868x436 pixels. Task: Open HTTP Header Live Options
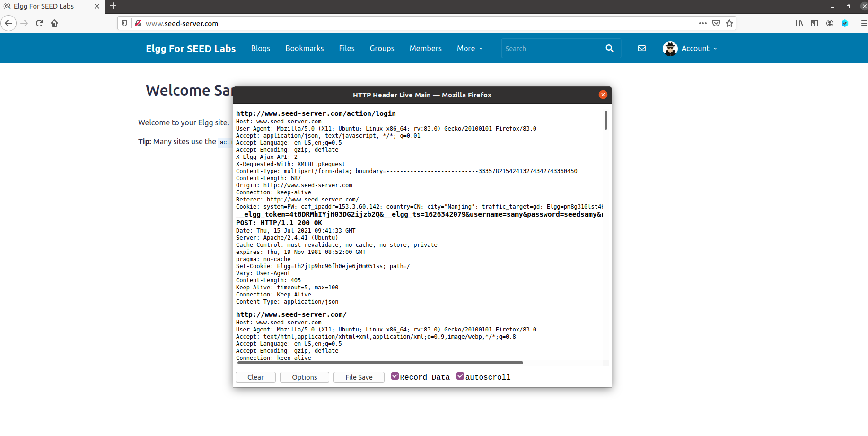305,377
